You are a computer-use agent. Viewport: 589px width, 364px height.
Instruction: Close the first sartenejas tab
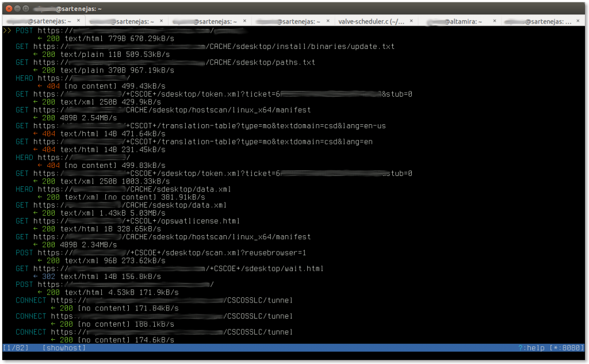78,21
